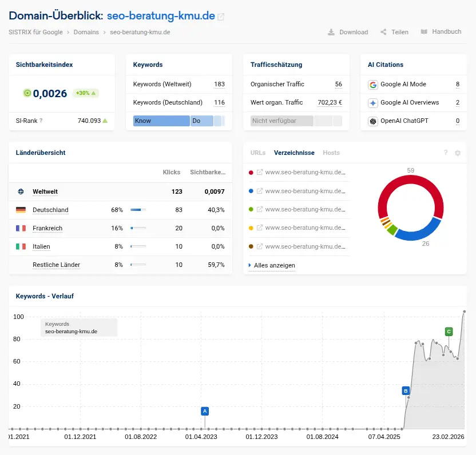
Task: Click the question mark help icon
Action: (x=445, y=153)
